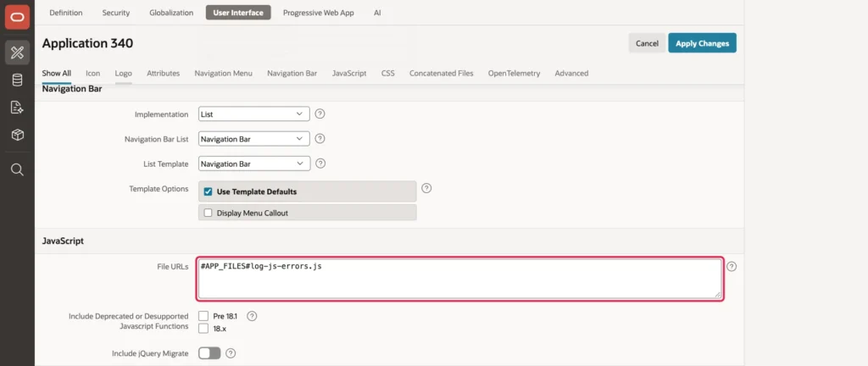This screenshot has height=366, width=868.
Task: Switch to the Definition tab
Action: [66, 13]
